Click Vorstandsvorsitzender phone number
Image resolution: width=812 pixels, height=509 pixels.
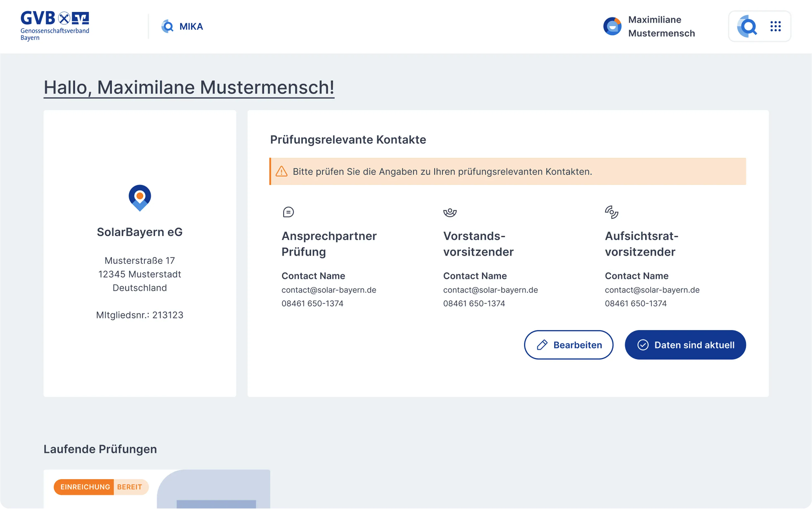pyautogui.click(x=474, y=303)
